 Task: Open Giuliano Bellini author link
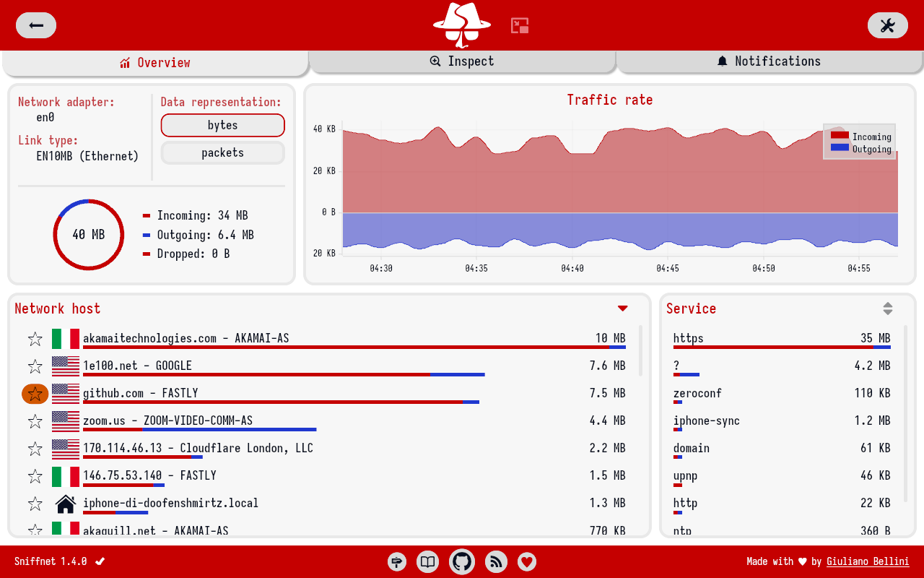click(868, 561)
